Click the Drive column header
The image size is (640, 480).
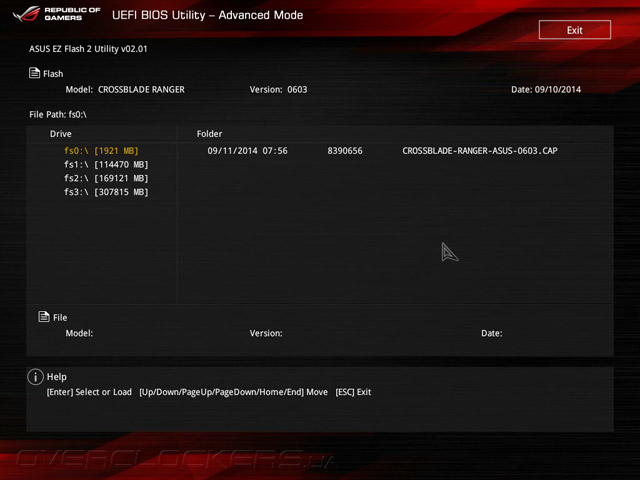[60, 134]
